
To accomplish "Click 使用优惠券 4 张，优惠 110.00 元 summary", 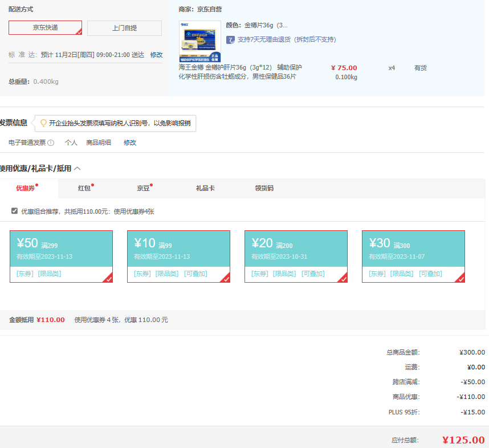I will click(x=121, y=320).
